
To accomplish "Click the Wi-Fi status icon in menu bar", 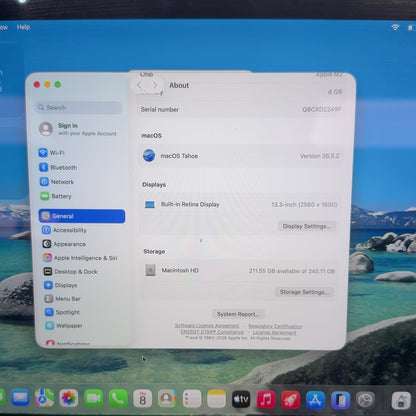I will (395, 27).
